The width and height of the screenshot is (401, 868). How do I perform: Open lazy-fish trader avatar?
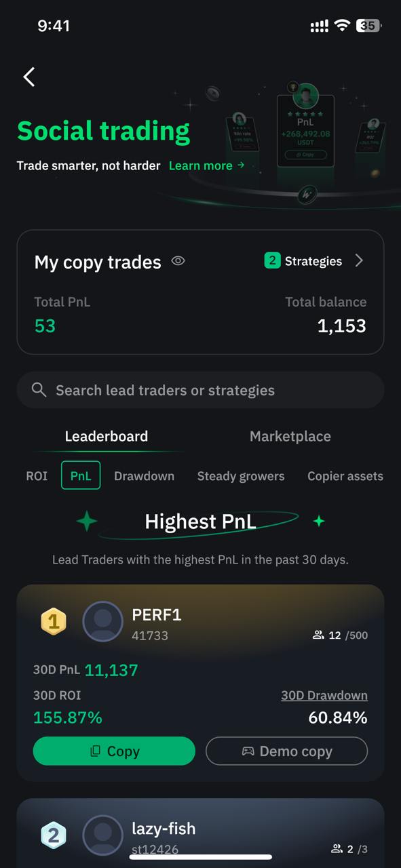point(102,835)
